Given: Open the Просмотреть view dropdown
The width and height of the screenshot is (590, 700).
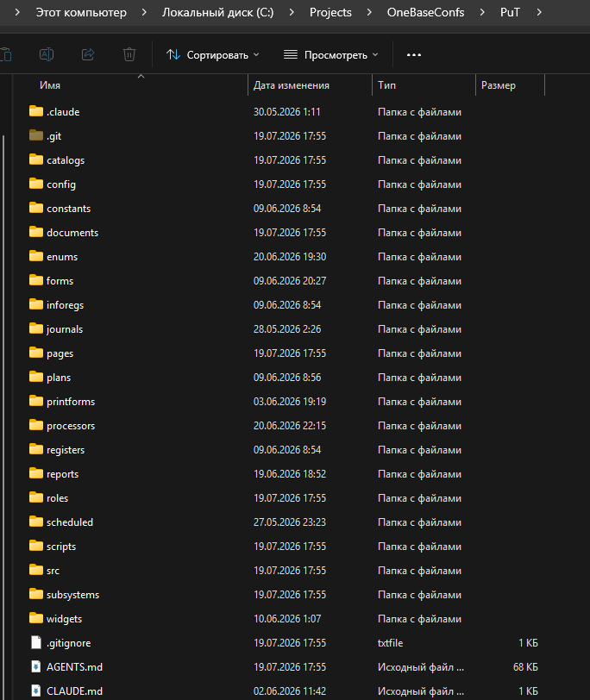Looking at the screenshot, I should coord(331,55).
